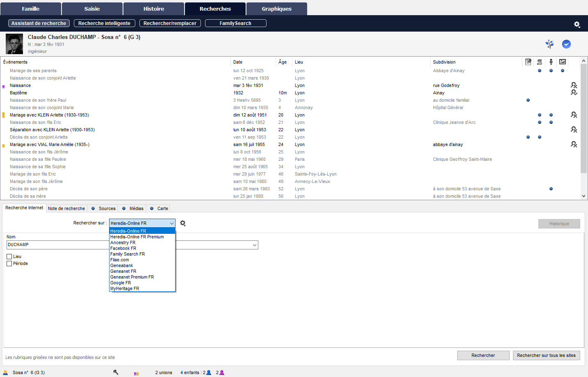
Task: Click the note dot on Décès de son conjoint Arlette
Action: click(528, 137)
